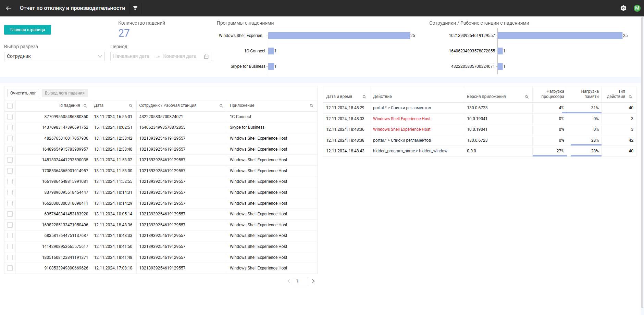Check row dated 13.11.2024, 12:38:40
644x315 pixels.
tap(10, 149)
